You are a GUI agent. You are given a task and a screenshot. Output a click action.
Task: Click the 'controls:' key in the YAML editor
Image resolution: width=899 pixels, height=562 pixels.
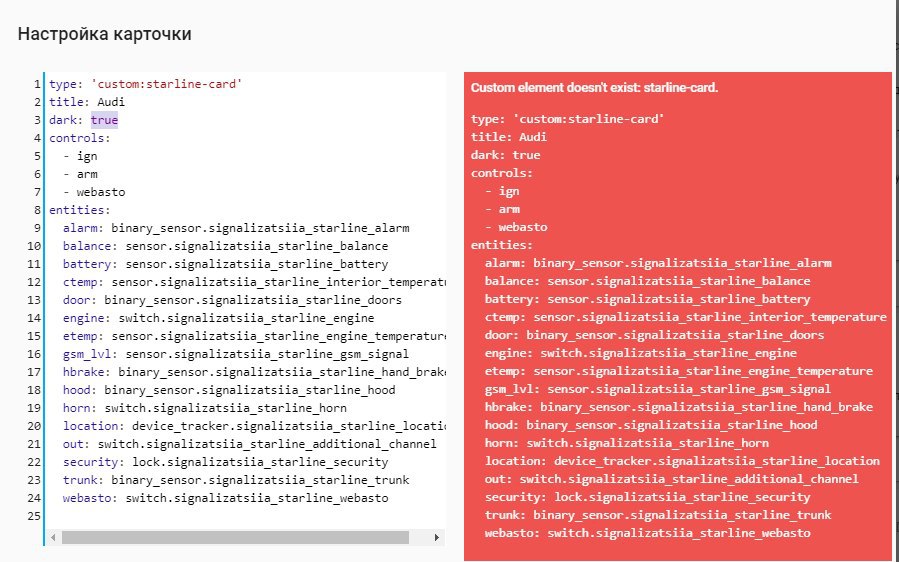pos(80,138)
